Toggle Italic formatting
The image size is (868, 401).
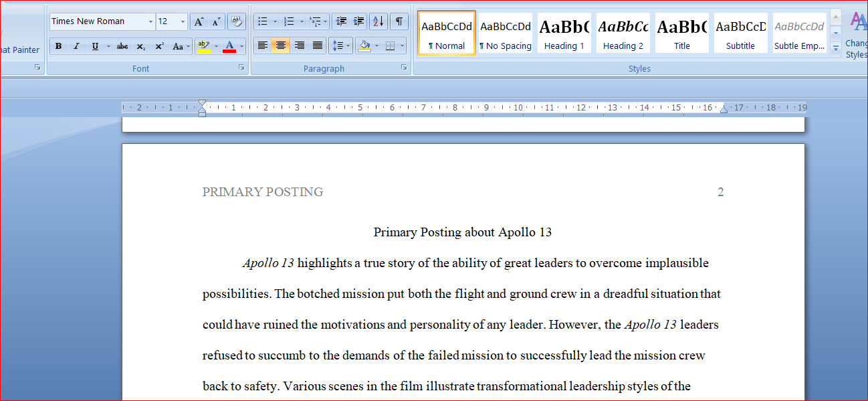(x=76, y=46)
